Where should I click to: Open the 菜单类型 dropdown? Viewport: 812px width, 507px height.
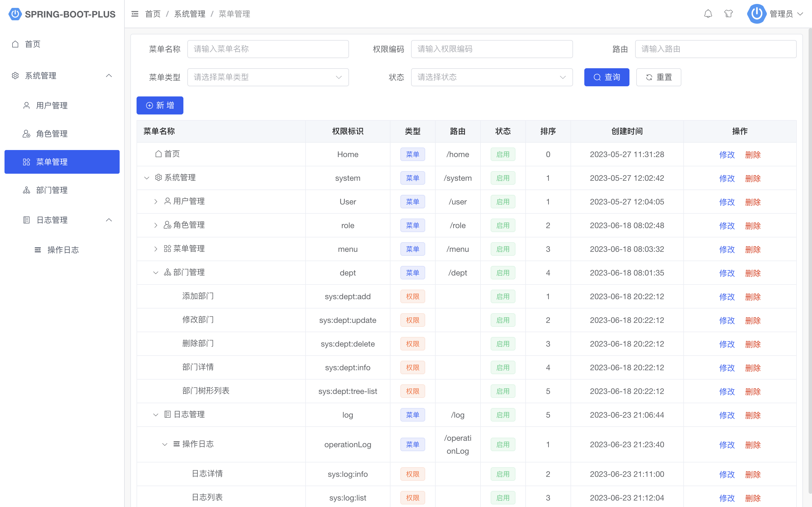point(268,77)
